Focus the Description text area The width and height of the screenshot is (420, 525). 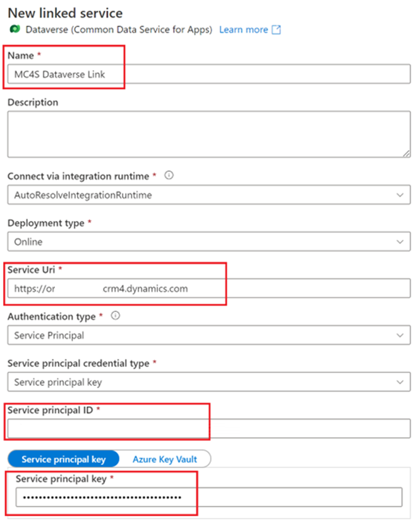[209, 135]
